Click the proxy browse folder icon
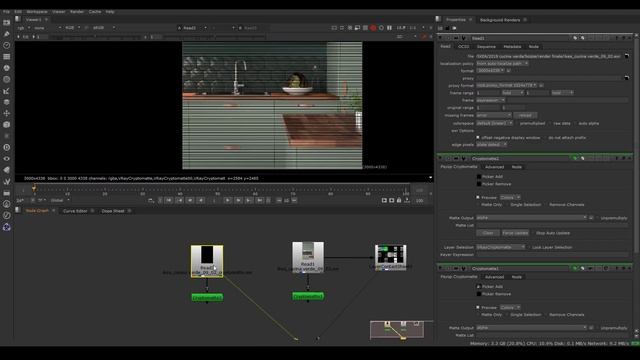 click(x=627, y=78)
